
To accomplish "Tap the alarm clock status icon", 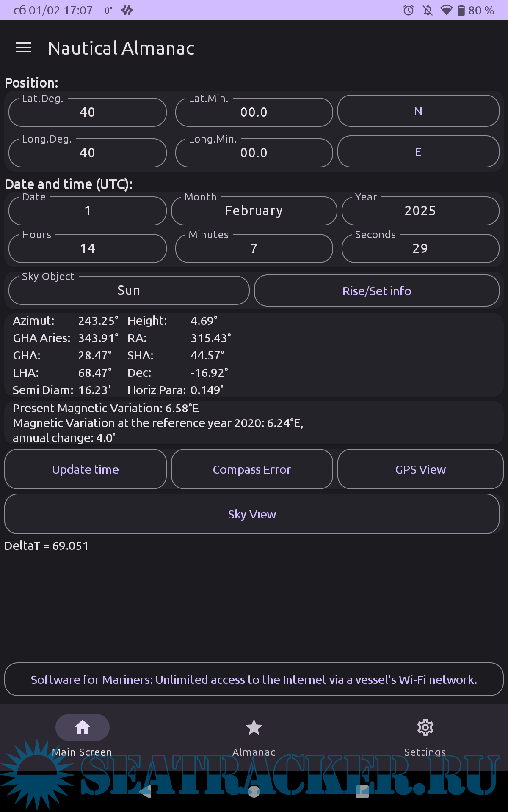I will tap(409, 10).
